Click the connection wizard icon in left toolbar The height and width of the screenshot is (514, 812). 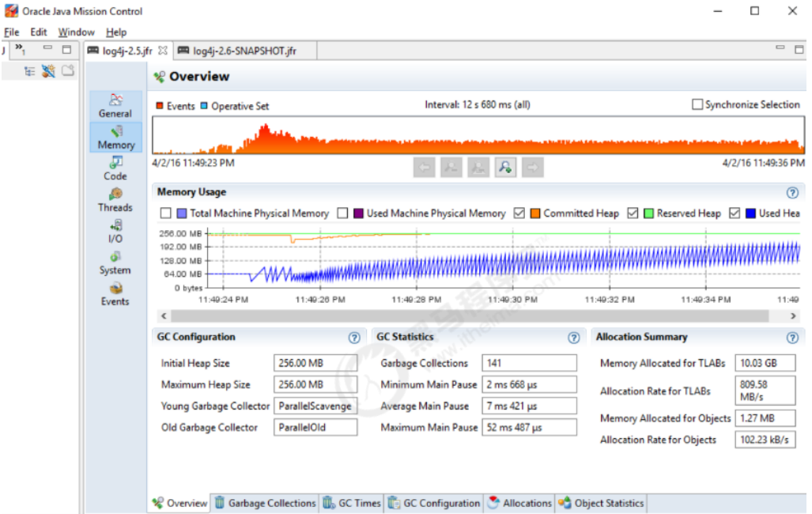(x=48, y=71)
